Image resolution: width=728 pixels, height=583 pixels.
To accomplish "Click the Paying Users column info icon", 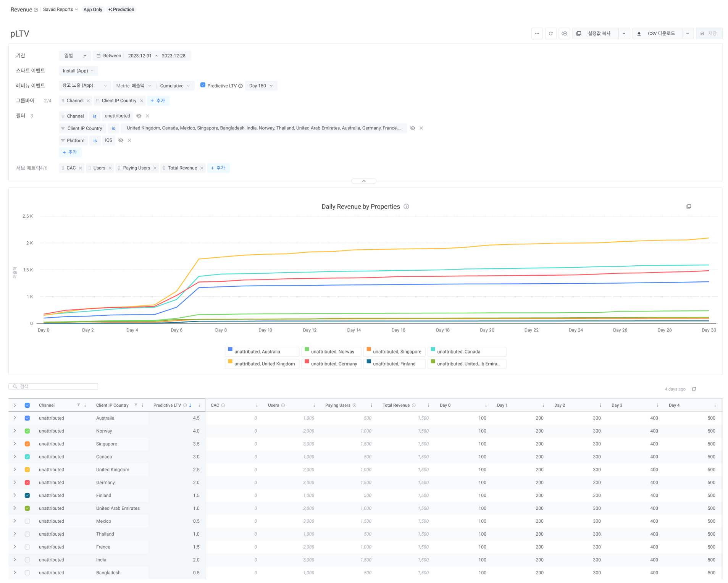I will 354,405.
